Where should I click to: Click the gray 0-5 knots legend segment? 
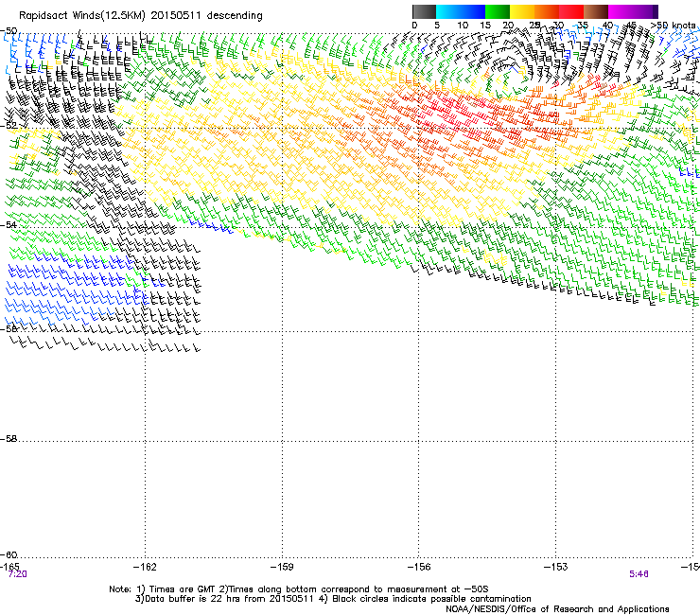[x=424, y=11]
